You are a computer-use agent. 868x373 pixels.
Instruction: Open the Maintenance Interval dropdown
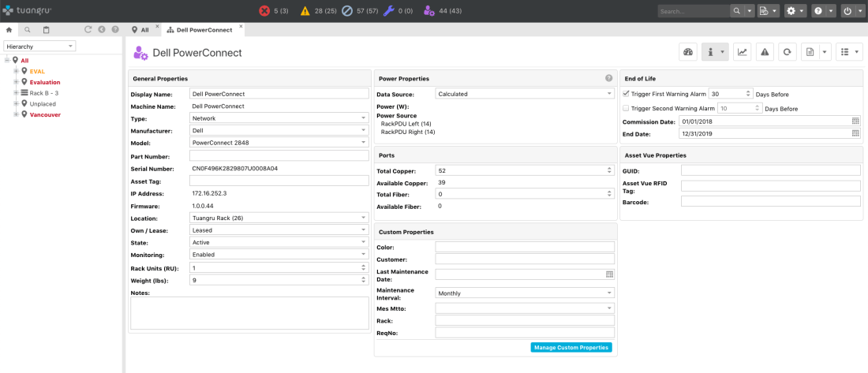tap(525, 293)
